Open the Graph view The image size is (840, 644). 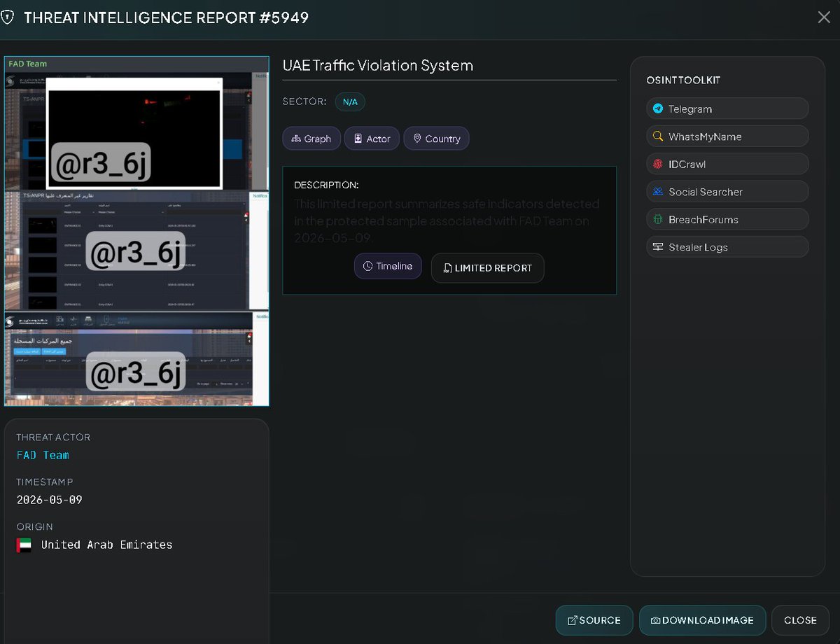pos(311,139)
